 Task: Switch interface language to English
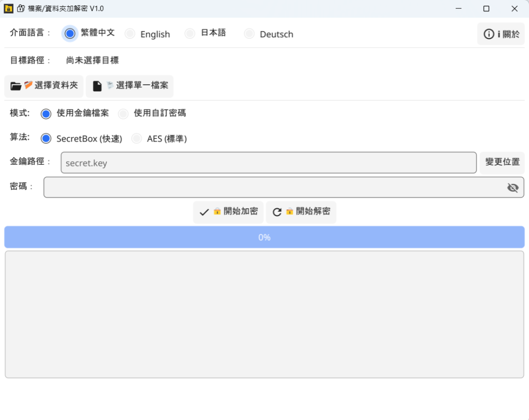click(130, 34)
